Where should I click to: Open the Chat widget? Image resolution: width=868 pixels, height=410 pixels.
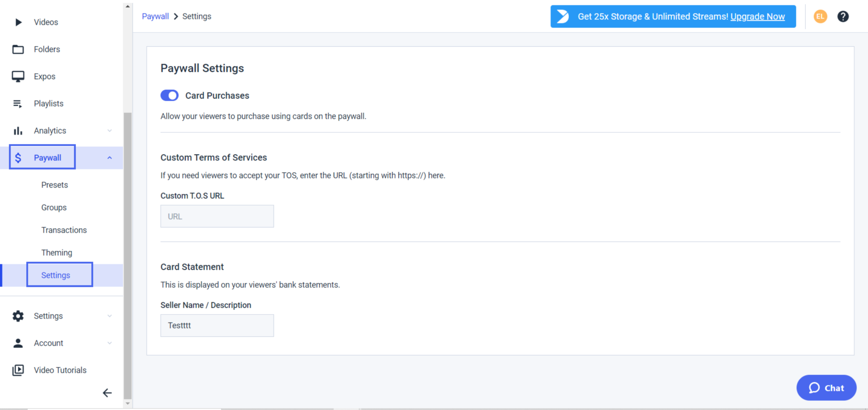pyautogui.click(x=826, y=388)
